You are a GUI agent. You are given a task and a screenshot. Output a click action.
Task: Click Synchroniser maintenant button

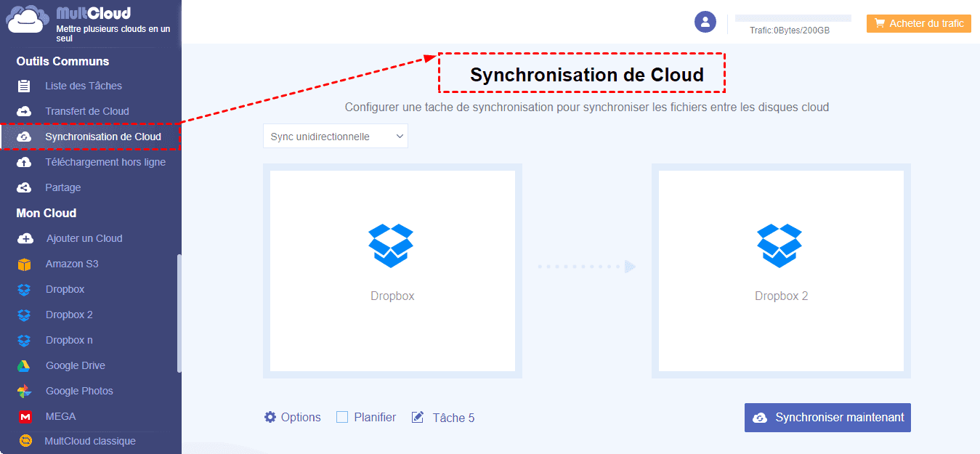pos(827,418)
